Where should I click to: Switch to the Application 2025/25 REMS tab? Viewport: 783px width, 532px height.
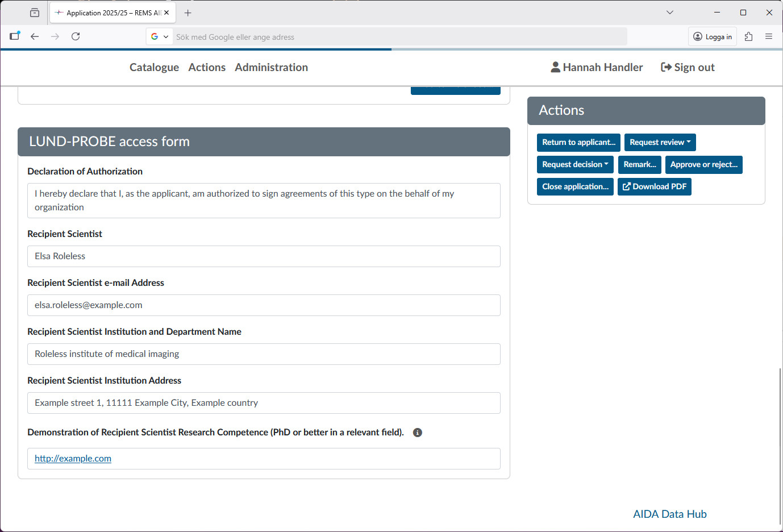pos(108,12)
